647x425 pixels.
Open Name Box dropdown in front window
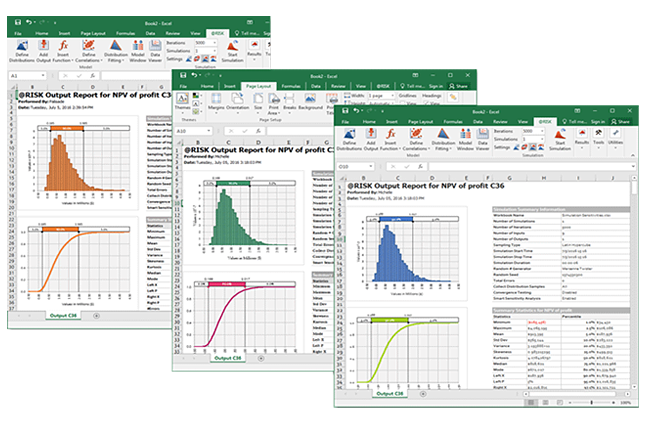[x=371, y=167]
